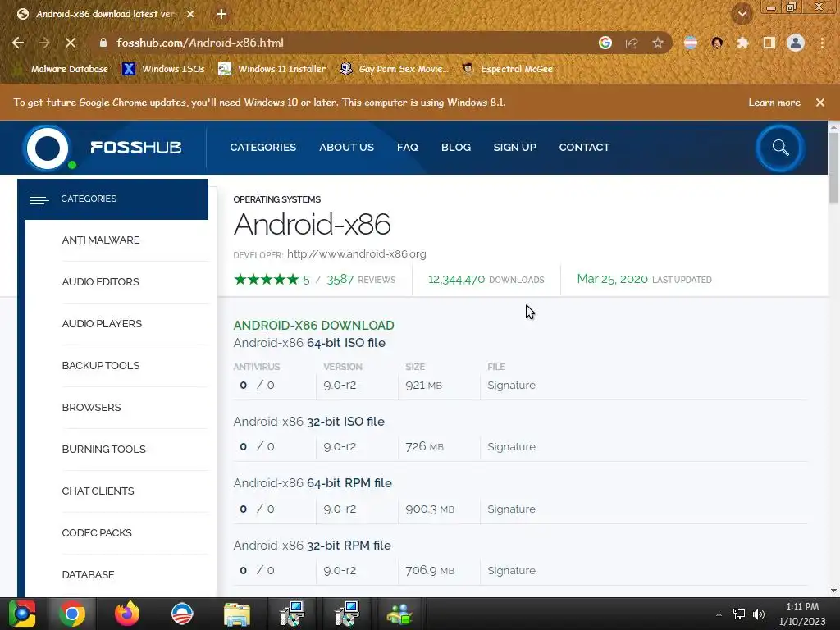Click the five-star rating
The width and height of the screenshot is (840, 630).
click(267, 279)
